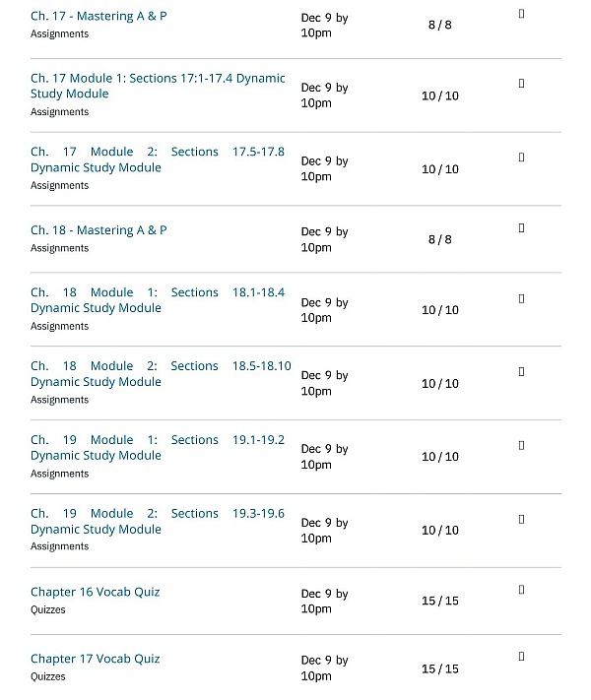Click the icon in Chapter 17 Vocab Quiz row
Image resolution: width=591 pixels, height=700 pixels.
point(521,657)
